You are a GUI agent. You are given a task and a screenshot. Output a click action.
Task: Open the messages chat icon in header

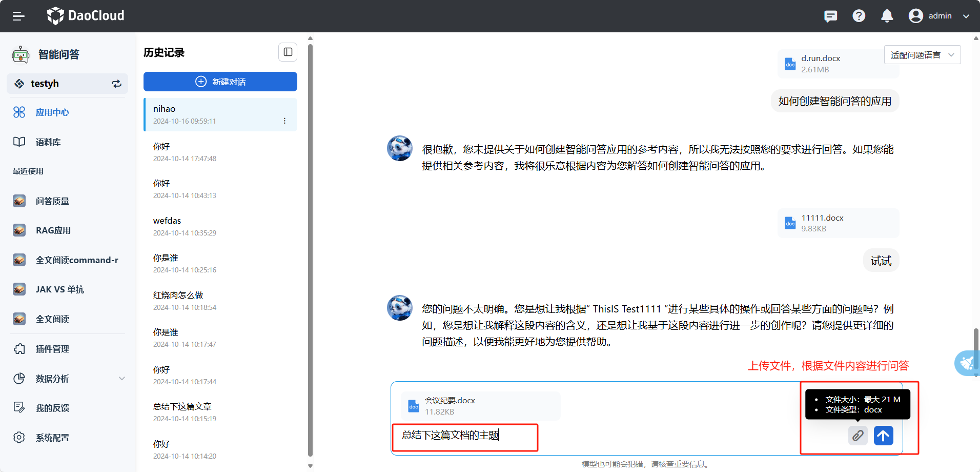point(830,16)
